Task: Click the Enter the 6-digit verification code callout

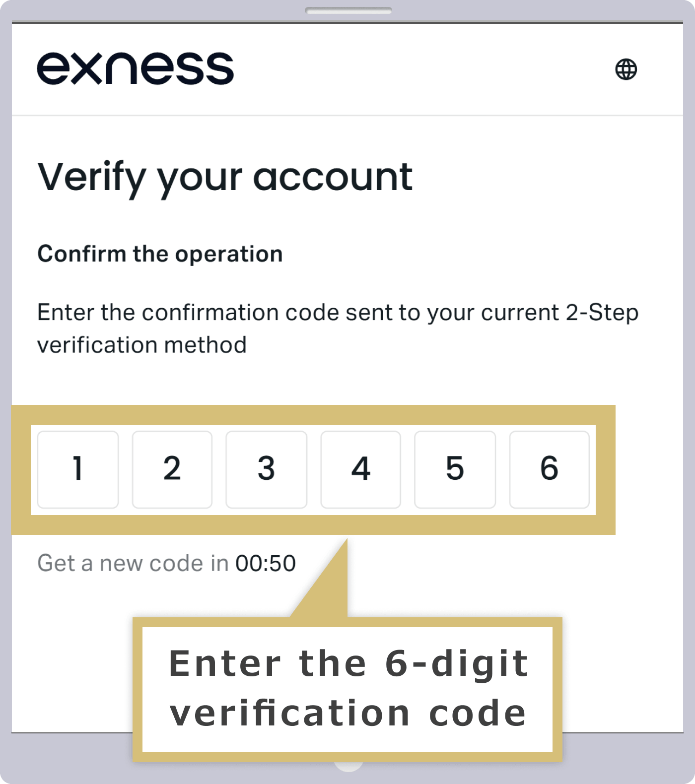Action: click(x=347, y=689)
